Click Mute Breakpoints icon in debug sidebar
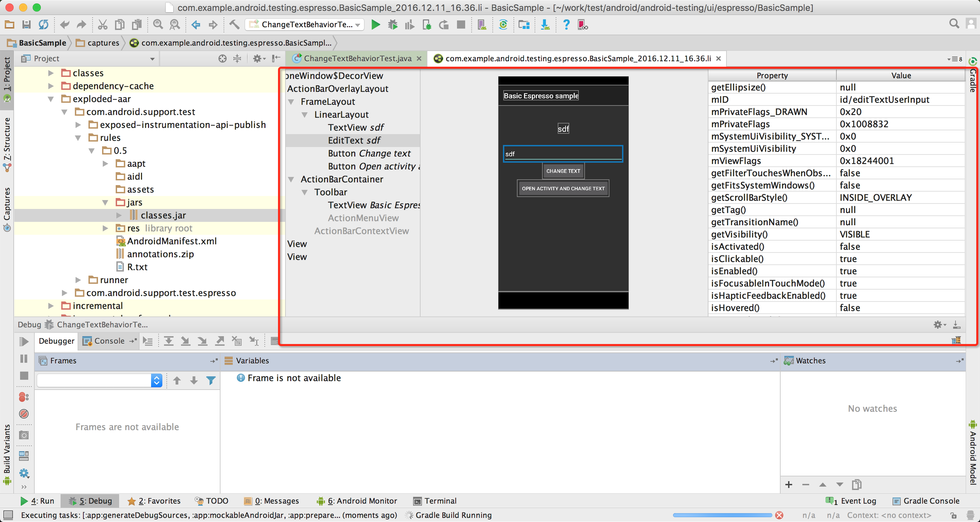Image resolution: width=980 pixels, height=522 pixels. click(x=23, y=413)
